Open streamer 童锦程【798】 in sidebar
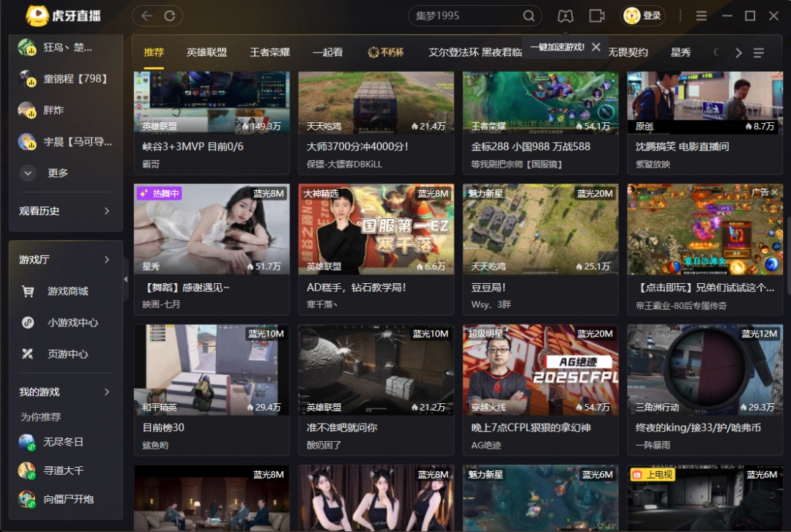Screen dimensions: 791x532 point(66,78)
